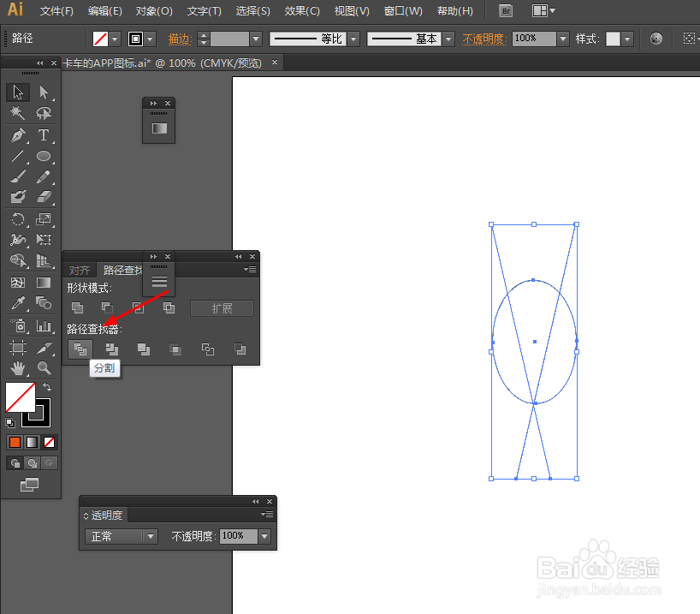This screenshot has width=700, height=614.
Task: Select the Artboard tool
Action: click(18, 347)
